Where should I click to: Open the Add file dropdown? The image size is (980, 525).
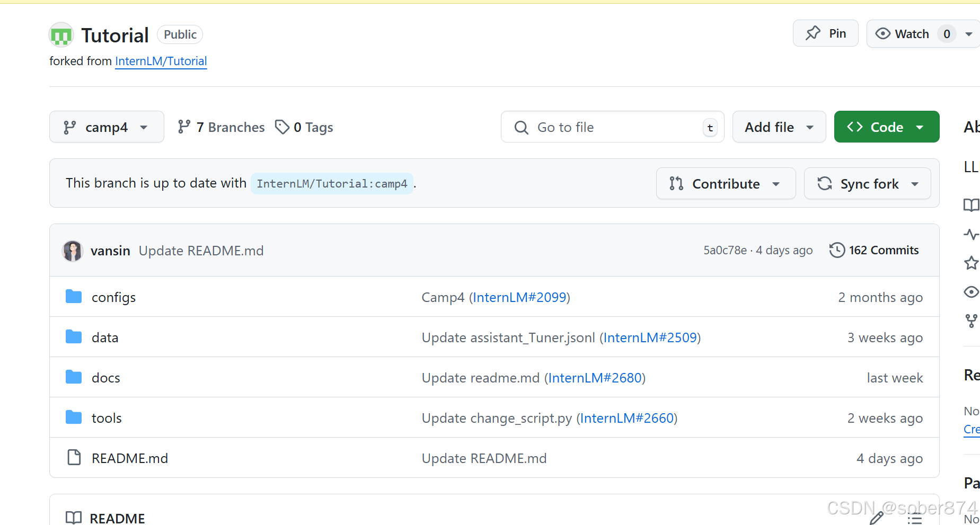click(x=779, y=127)
